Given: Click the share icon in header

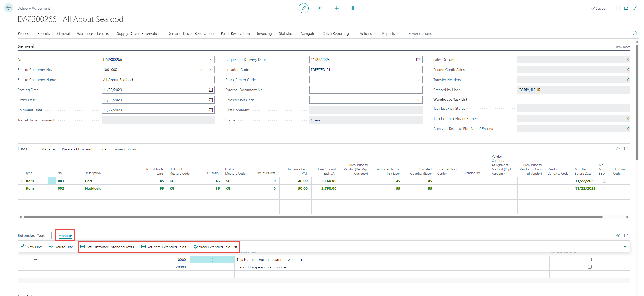Looking at the screenshot, I should (320, 8).
